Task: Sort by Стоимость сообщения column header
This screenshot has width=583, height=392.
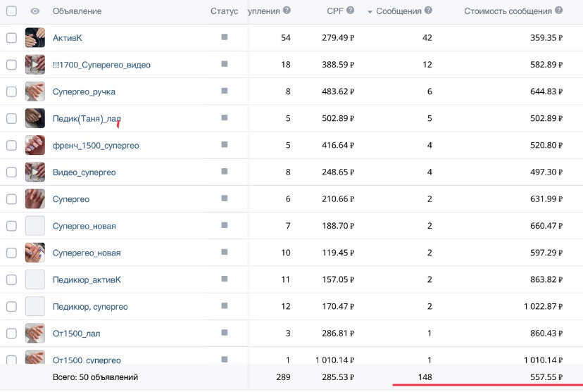Action: tap(508, 11)
